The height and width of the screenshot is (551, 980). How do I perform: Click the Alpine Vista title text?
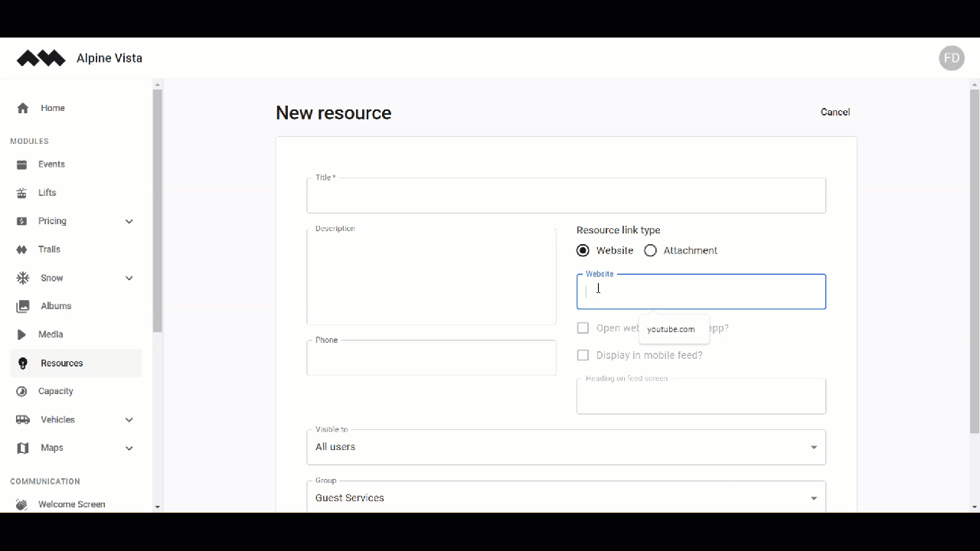109,58
